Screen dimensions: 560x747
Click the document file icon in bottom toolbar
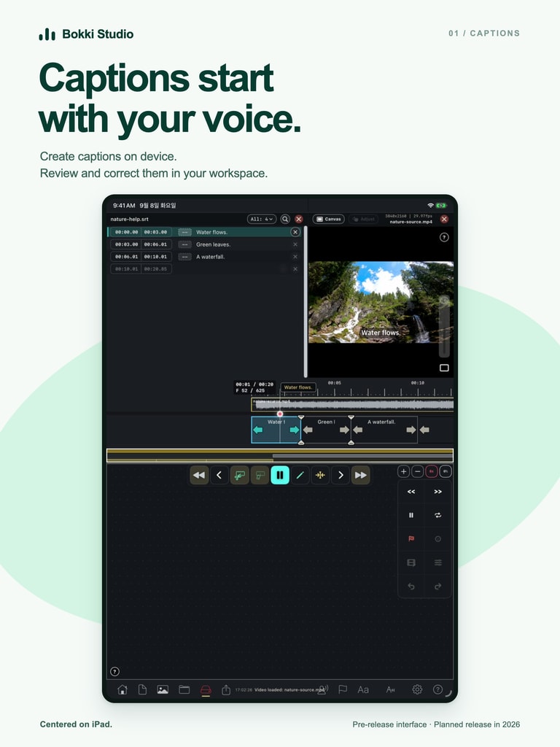tap(142, 689)
